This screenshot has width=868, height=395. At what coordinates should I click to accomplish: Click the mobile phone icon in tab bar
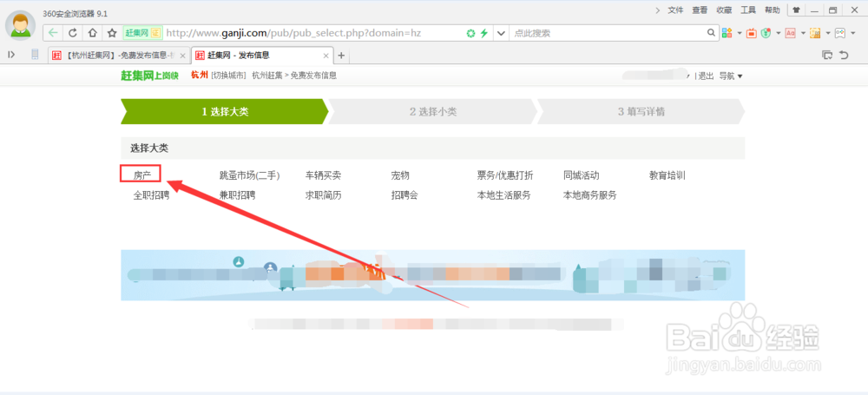point(35,55)
